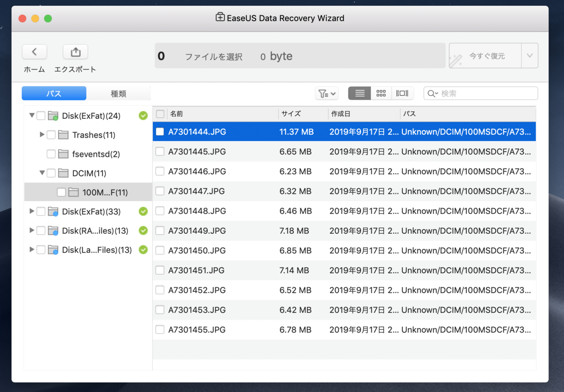Check the box for A7301447.JPG
The image size is (564, 392).
click(x=160, y=191)
